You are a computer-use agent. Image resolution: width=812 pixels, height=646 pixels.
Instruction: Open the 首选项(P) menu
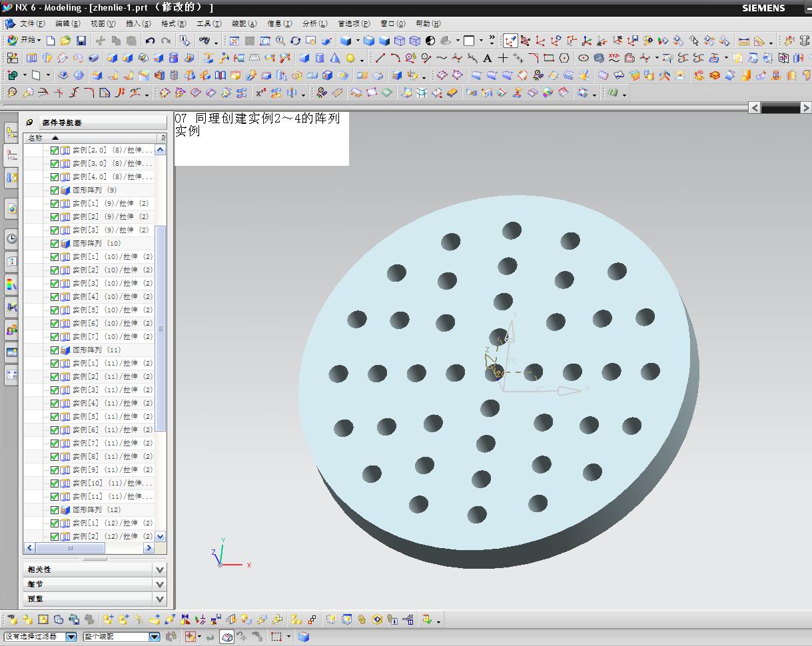(354, 24)
